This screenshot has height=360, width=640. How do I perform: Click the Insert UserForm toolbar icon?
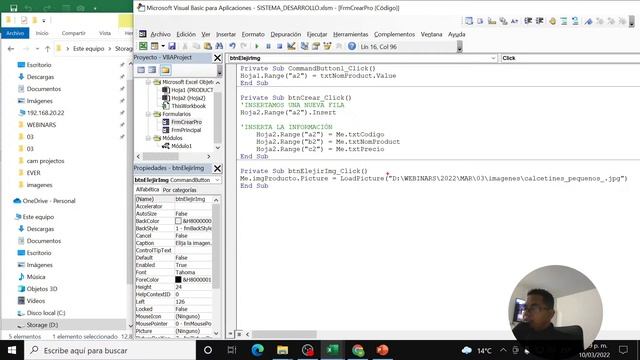pyautogui.click(x=154, y=46)
